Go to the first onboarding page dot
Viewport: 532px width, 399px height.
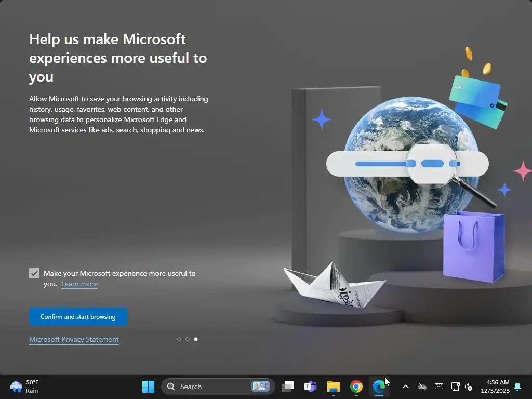(179, 339)
